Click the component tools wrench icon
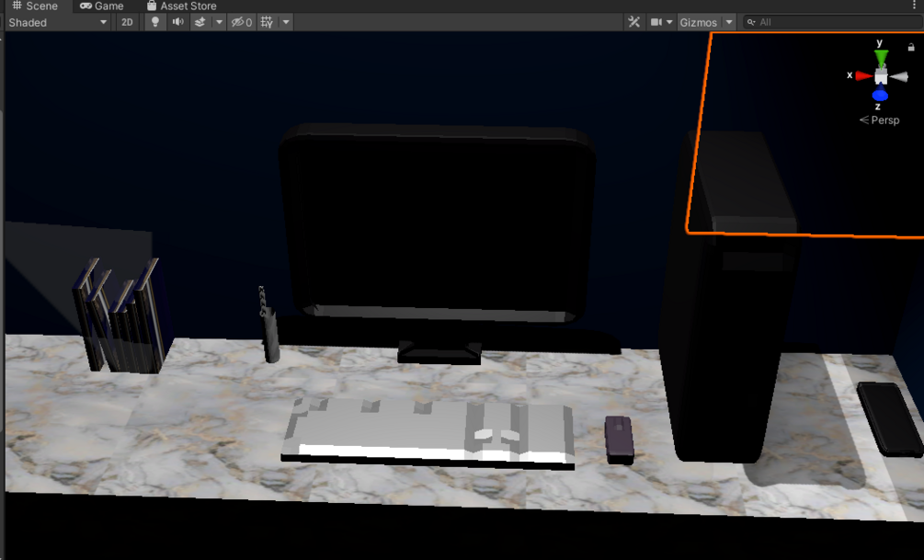924x560 pixels. click(634, 21)
